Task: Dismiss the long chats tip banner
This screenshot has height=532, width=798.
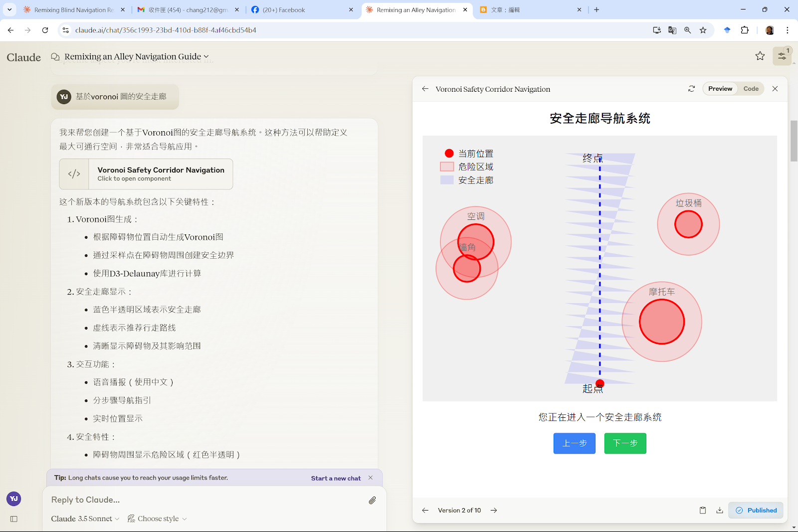Action: click(x=371, y=478)
